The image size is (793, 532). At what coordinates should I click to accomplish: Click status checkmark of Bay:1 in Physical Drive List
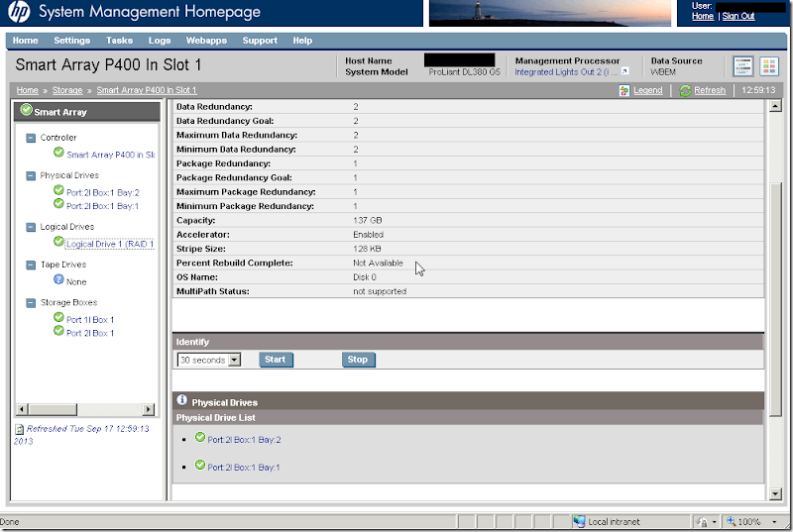(x=200, y=466)
